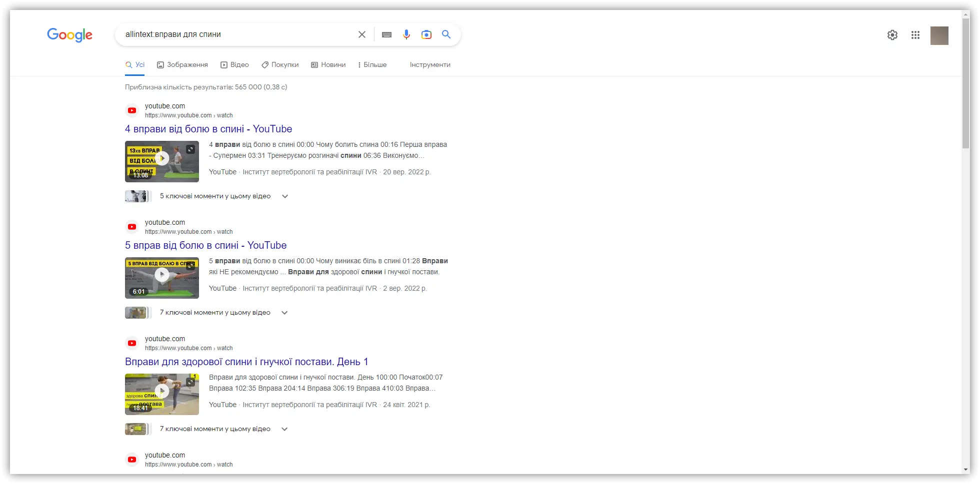
Task: Open '5 вправ від болю в спині' link
Action: pyautogui.click(x=205, y=245)
